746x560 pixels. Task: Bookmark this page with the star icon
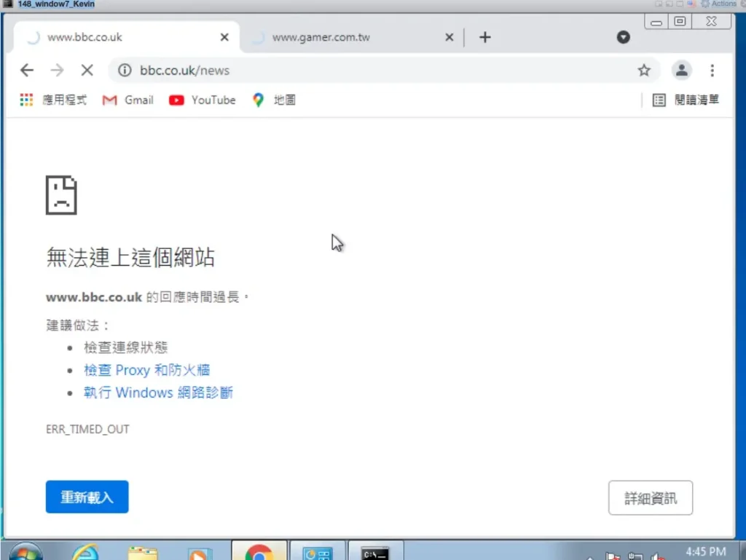644,71
